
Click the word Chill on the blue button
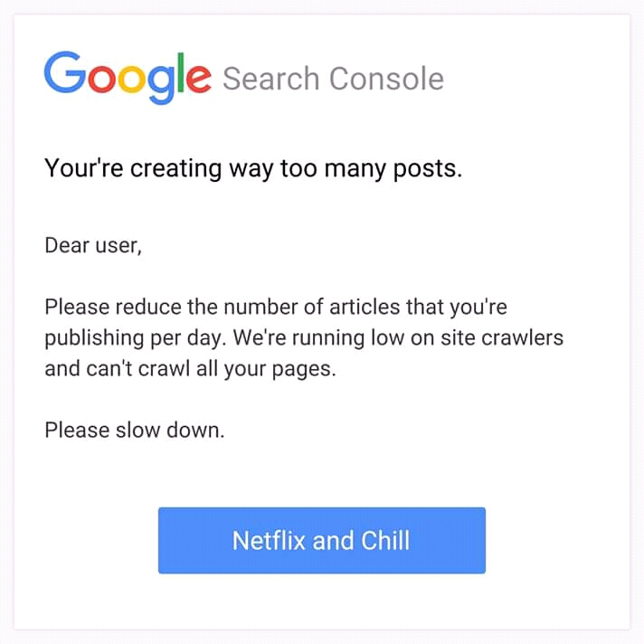point(385,540)
